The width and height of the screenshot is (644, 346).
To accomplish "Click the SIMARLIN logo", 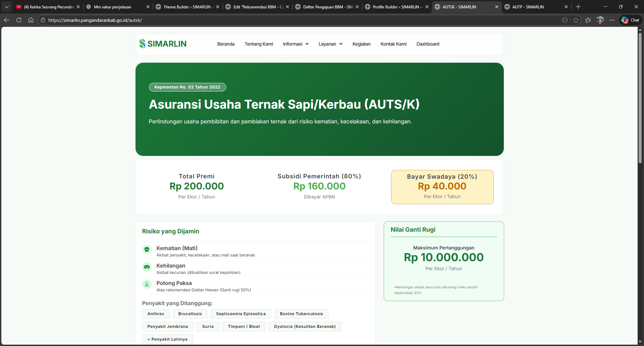I will pyautogui.click(x=163, y=44).
